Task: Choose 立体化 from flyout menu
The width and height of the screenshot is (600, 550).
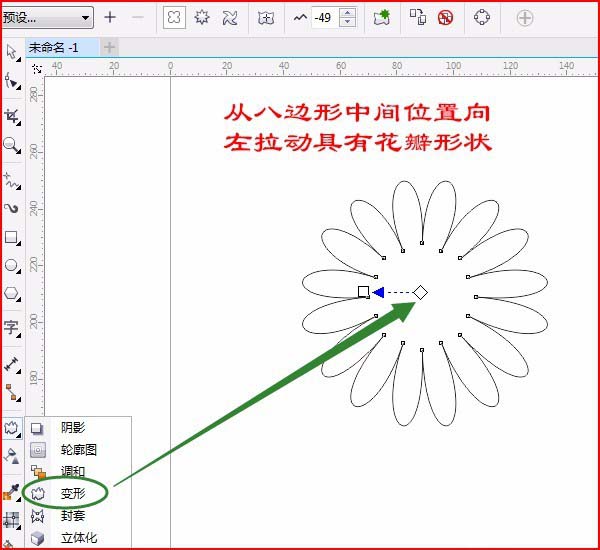Action: (78, 538)
